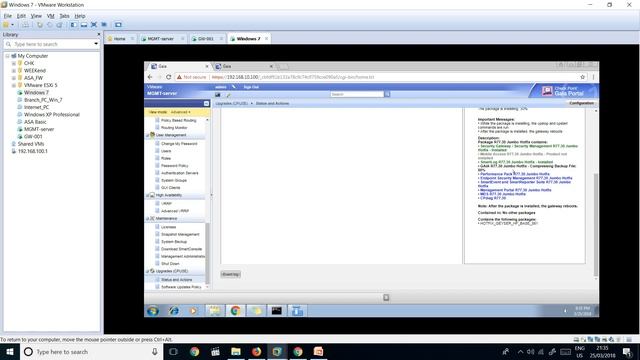Screen dimensions: 640x360
Task: Open the Roles page in Gaia
Action: [166, 158]
